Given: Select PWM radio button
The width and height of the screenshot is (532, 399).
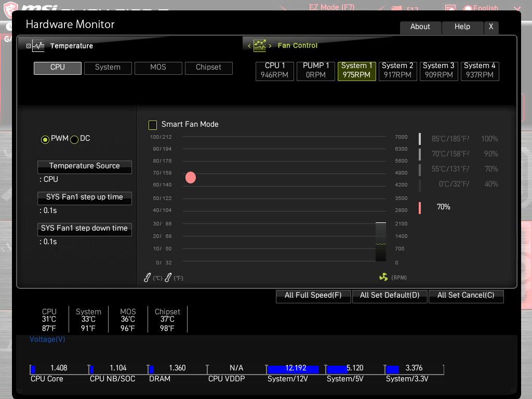Looking at the screenshot, I should (x=45, y=139).
